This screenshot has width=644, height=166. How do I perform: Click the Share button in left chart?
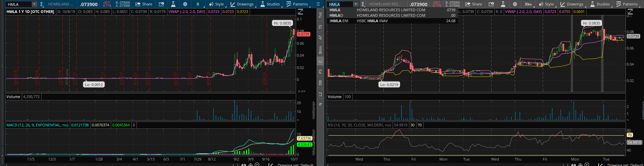pos(144,4)
